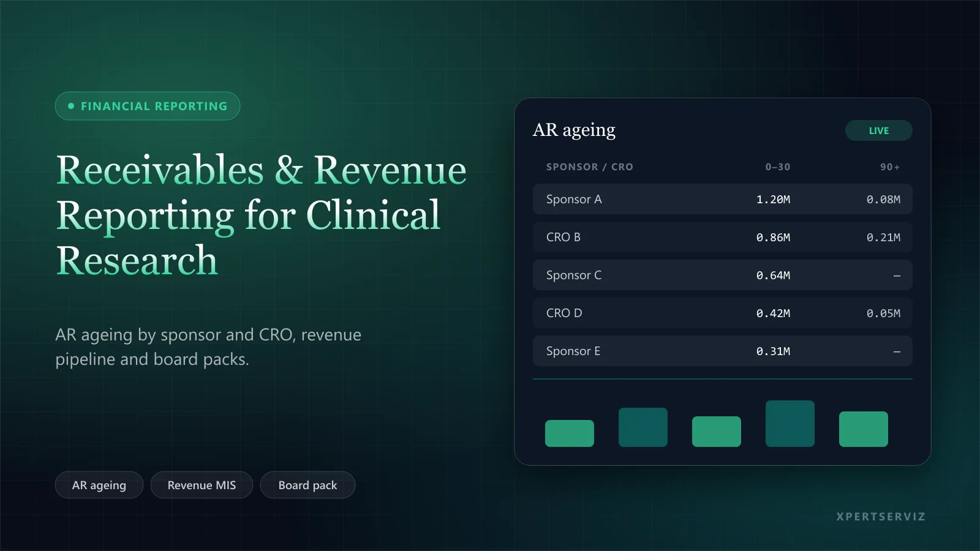The width and height of the screenshot is (980, 551).
Task: Select the Sponsor C row label
Action: (574, 275)
